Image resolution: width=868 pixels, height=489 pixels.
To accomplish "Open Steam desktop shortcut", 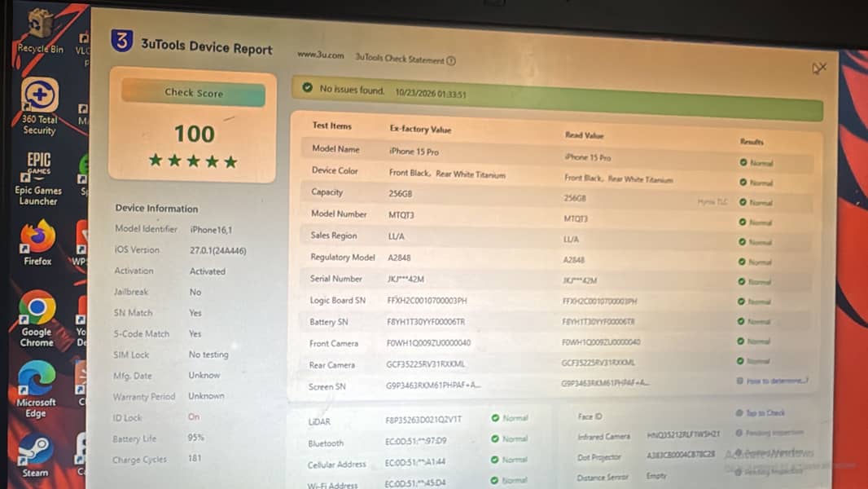I will [36, 456].
